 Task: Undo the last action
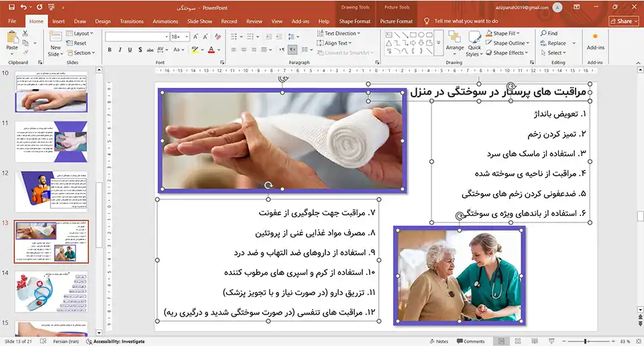23,7
